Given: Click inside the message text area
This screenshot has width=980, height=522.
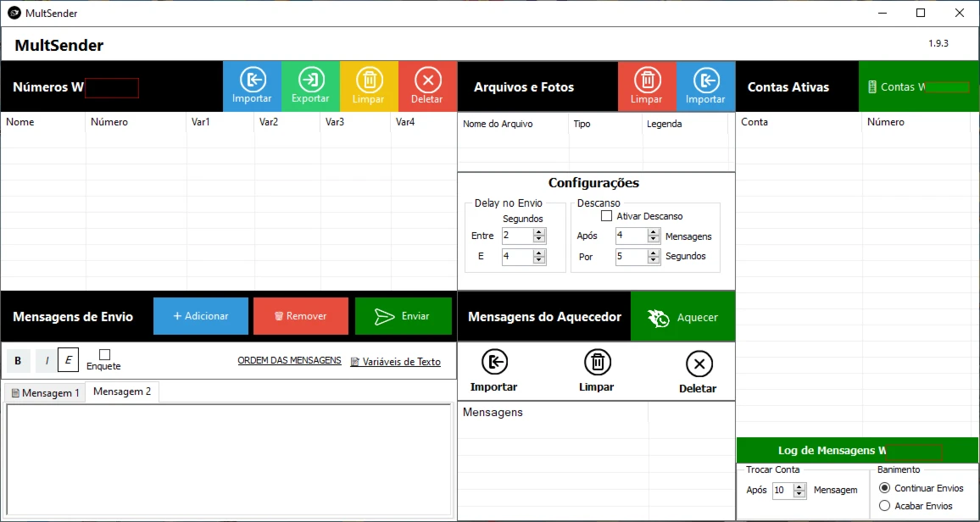Looking at the screenshot, I should point(228,458).
